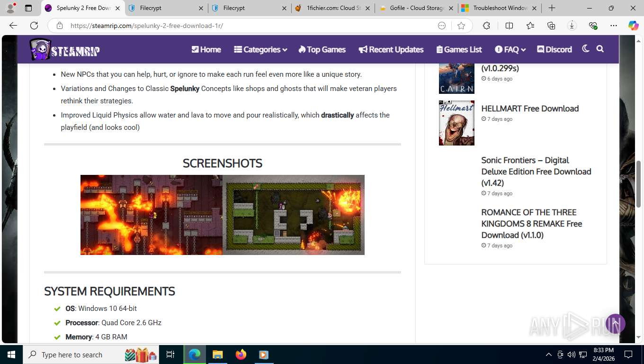Reload the page with Refresh icon
Viewport: 644px width, 364px height.
(x=34, y=26)
